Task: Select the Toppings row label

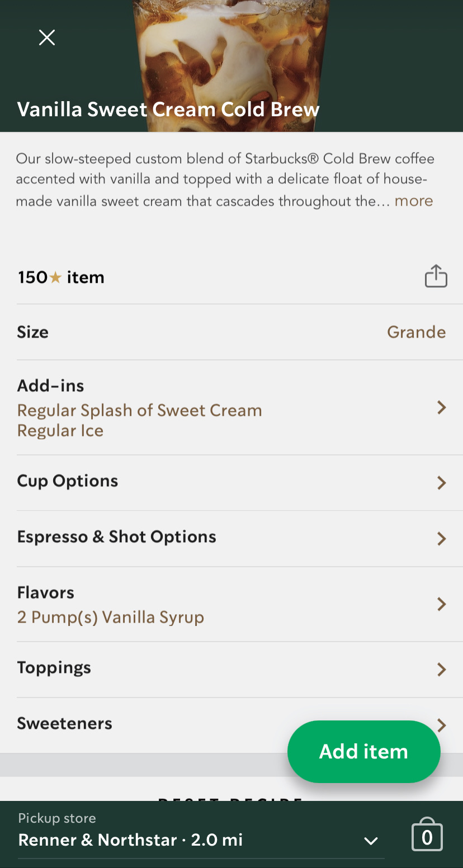Action: click(54, 668)
